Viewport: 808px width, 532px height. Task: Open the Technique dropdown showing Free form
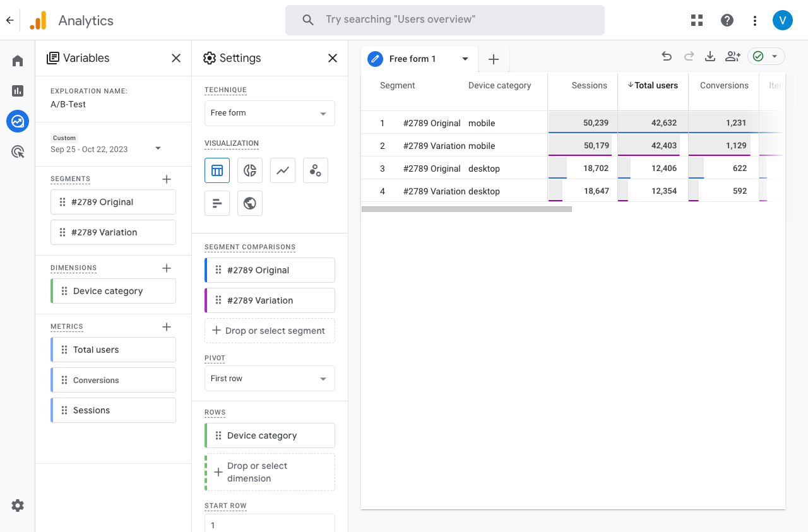pos(270,114)
